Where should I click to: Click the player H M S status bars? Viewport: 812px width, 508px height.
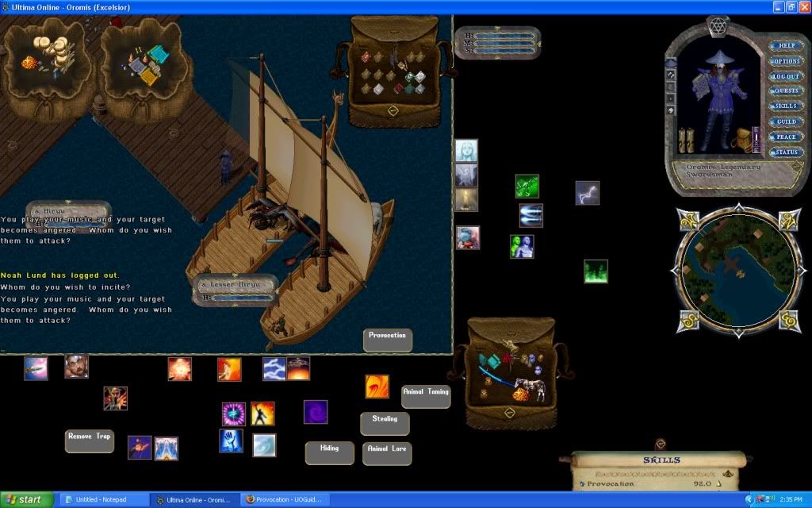(498, 43)
